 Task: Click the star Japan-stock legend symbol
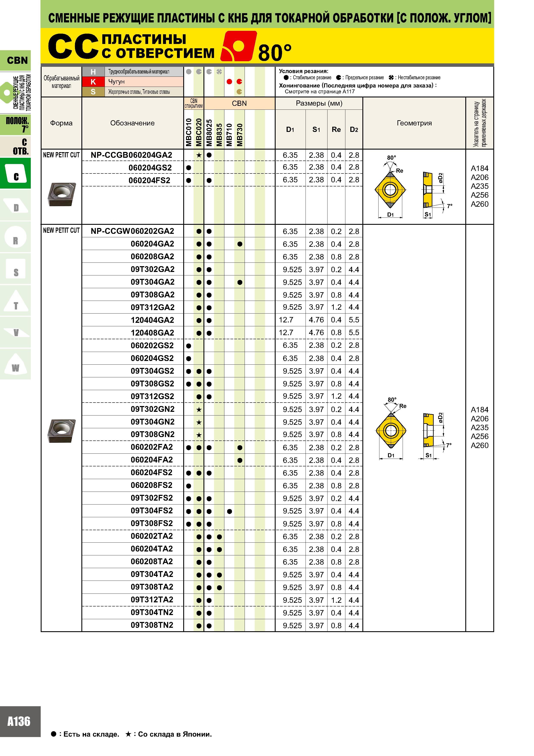click(x=128, y=734)
